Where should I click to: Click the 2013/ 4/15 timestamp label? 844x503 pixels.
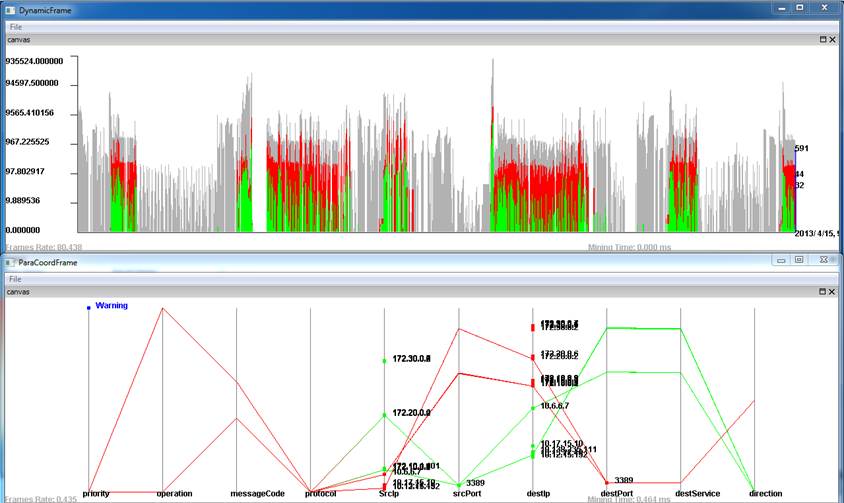point(817,233)
